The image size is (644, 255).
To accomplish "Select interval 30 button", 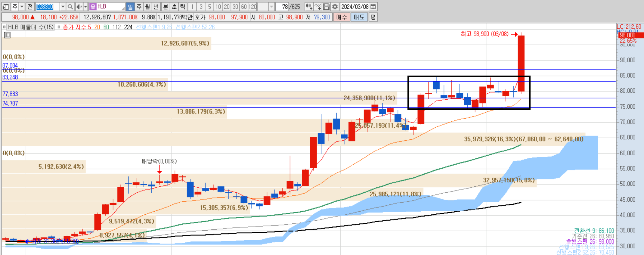I will pos(235,7).
